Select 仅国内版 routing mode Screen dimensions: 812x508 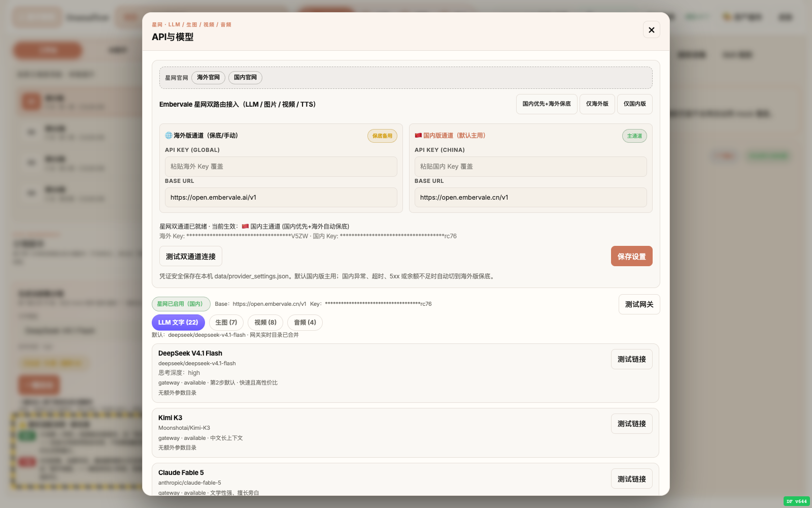635,104
